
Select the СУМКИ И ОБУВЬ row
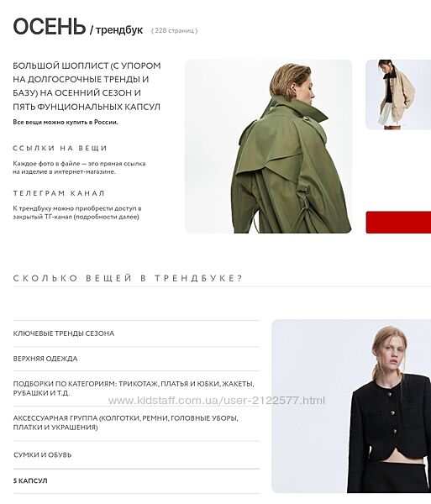pos(137,454)
